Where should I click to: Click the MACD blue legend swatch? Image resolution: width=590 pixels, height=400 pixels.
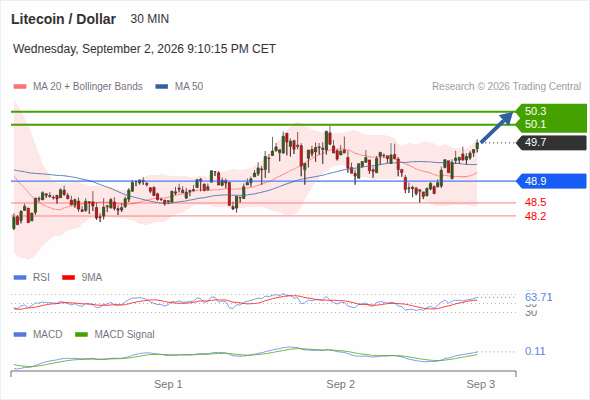20,335
